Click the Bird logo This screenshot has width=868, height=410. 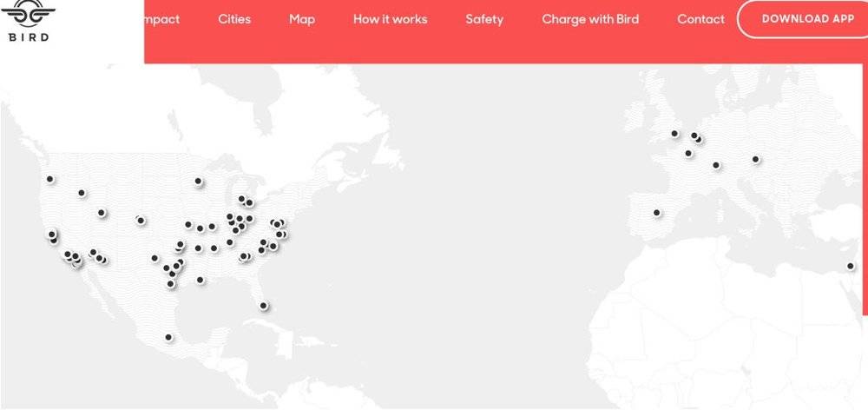[29, 21]
